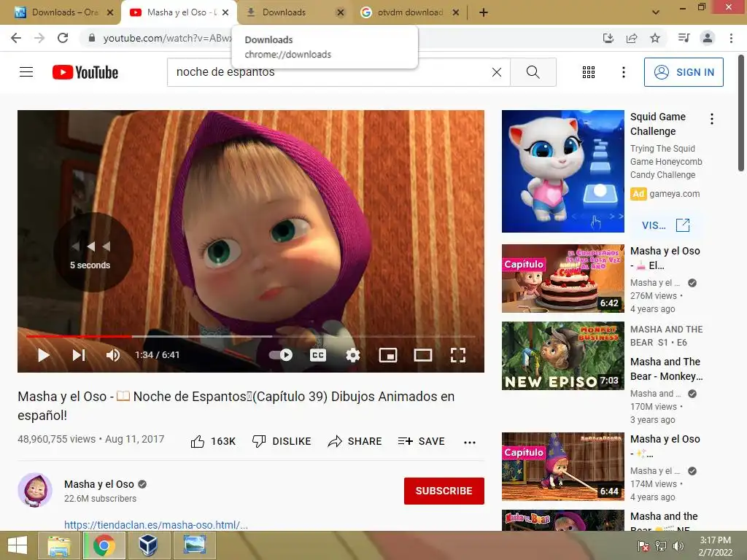Clear the search box with X icon

point(496,72)
